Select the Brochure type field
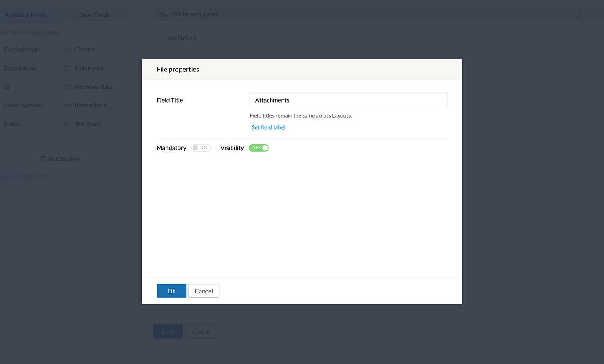This screenshot has width=604, height=364. pyautogui.click(x=28, y=50)
